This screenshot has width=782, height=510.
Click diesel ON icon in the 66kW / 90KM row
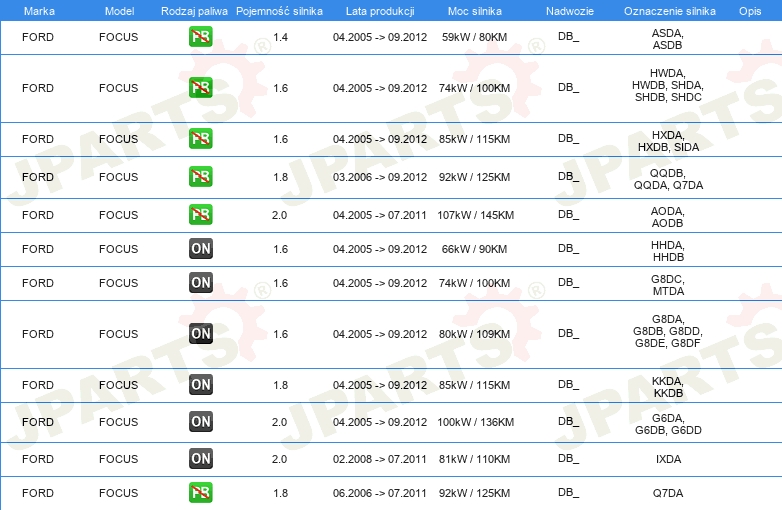tap(200, 248)
